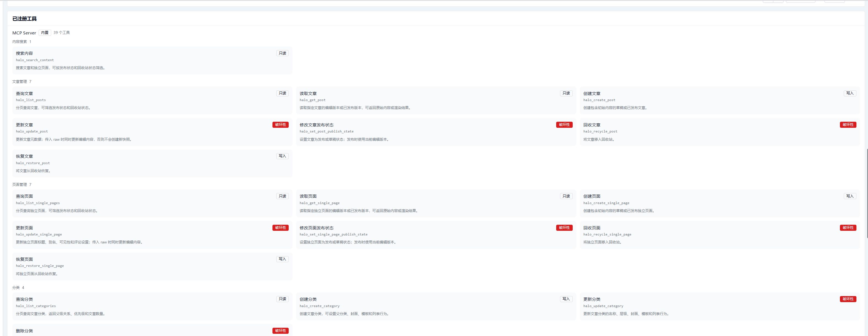This screenshot has height=336, width=868.
Task: Click the 只读 badge on 查询分类 card
Action: pos(282,299)
